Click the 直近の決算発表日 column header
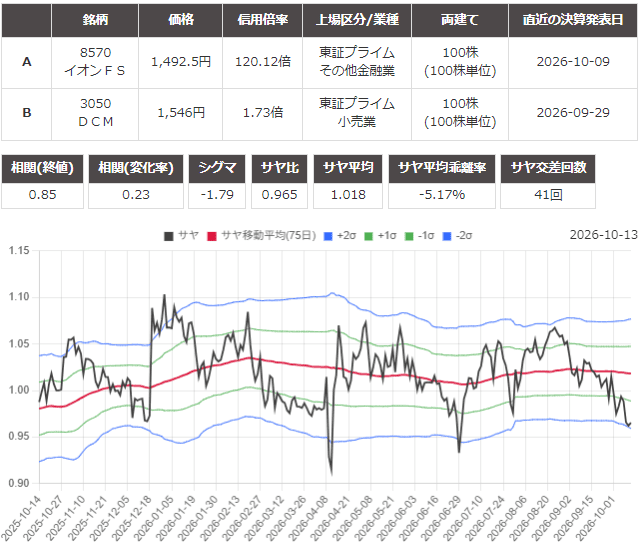The height and width of the screenshot is (547, 641). tap(573, 20)
